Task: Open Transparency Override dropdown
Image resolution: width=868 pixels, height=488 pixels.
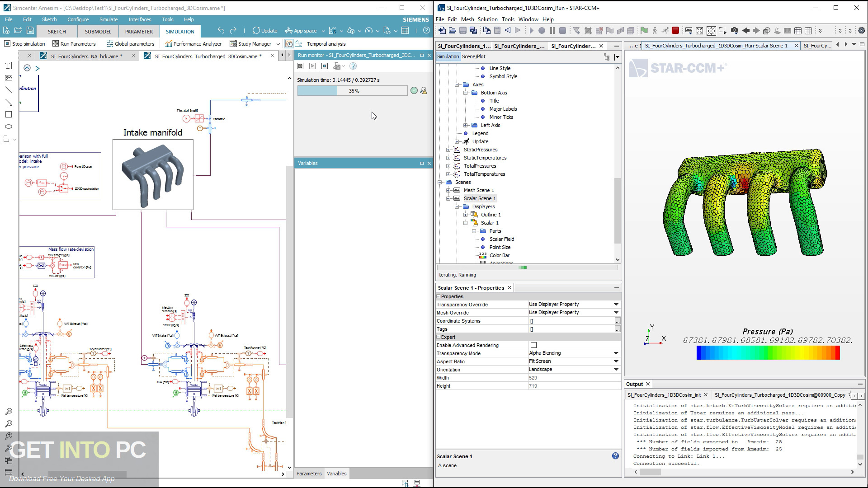Action: [x=616, y=305]
